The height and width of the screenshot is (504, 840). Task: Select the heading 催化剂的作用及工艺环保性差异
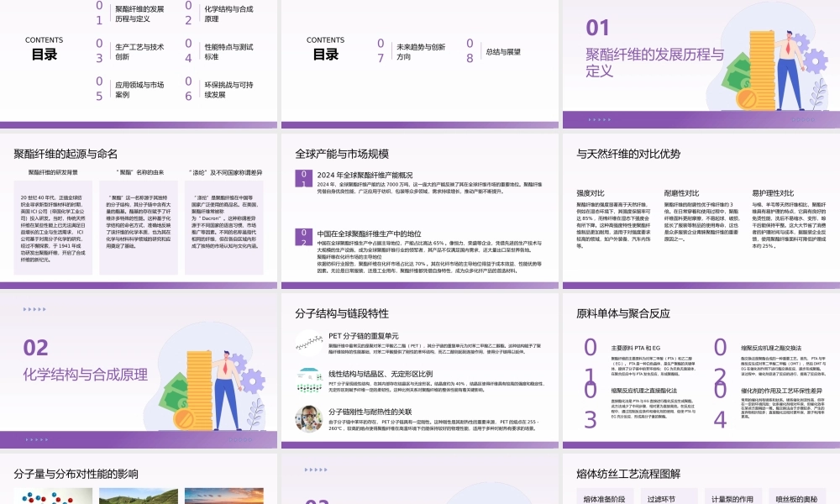point(781,391)
